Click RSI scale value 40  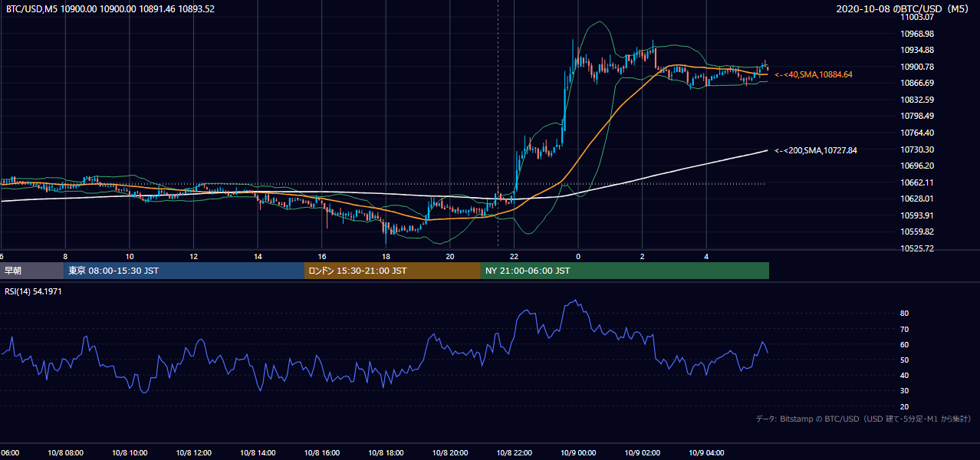905,375
